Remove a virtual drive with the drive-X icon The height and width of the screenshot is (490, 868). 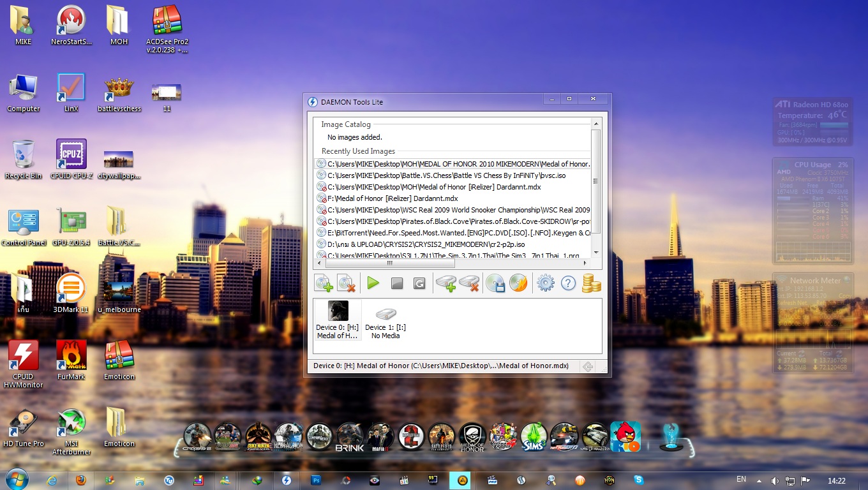(x=469, y=283)
